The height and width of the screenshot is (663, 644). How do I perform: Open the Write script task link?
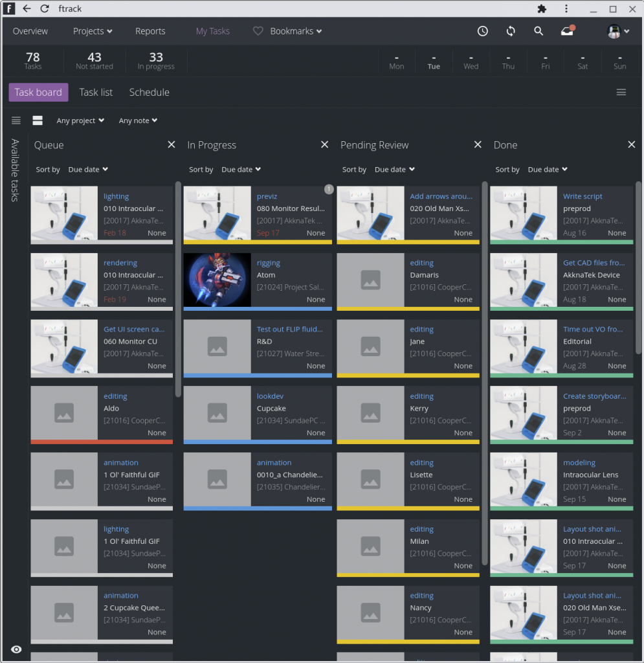(x=583, y=196)
